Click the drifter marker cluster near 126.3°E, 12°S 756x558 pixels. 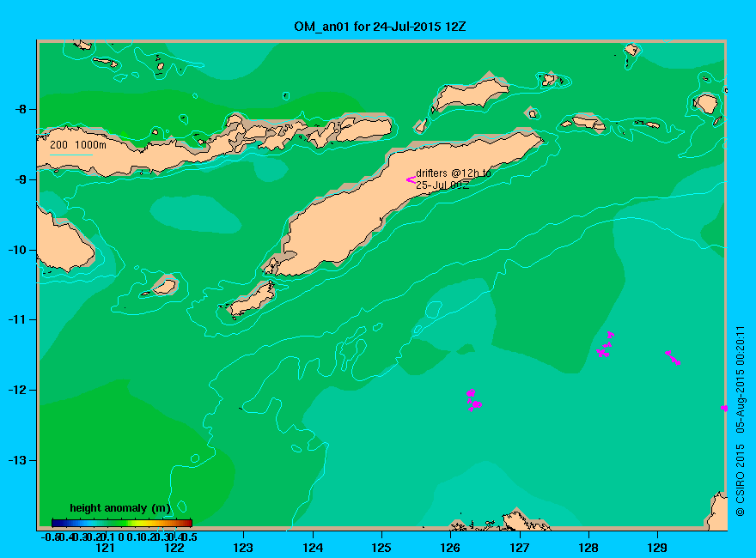474,400
